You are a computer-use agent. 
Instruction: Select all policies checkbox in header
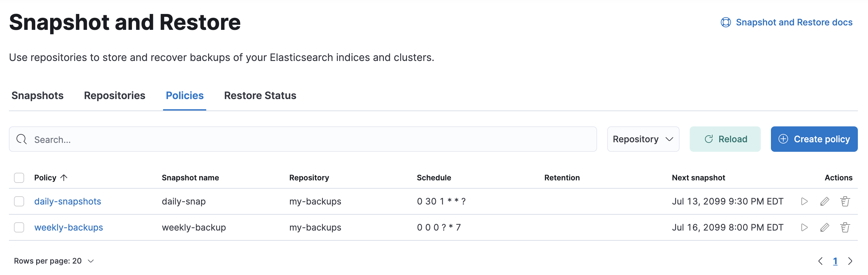[19, 178]
